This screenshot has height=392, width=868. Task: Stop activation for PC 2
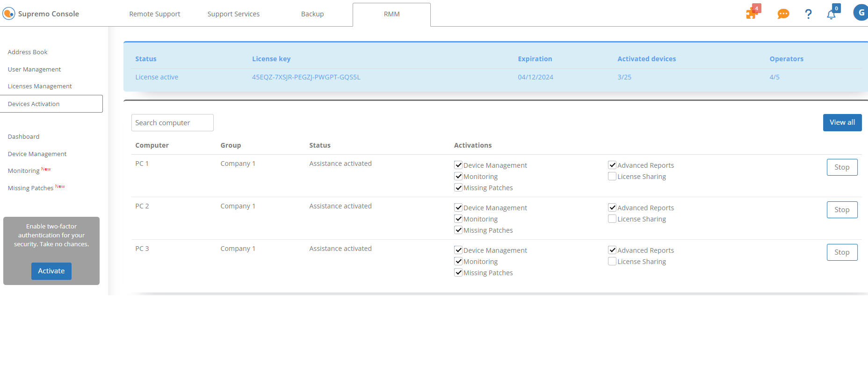842,210
